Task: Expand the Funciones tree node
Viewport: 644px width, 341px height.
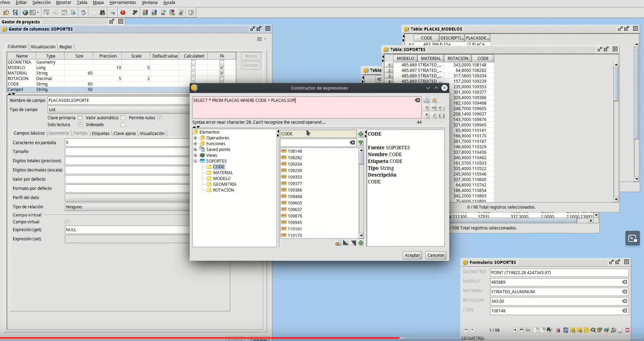Action: pyautogui.click(x=195, y=144)
